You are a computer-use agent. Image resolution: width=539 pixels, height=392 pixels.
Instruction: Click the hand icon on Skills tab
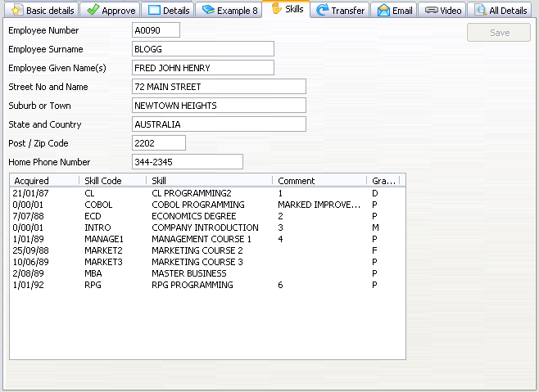[276, 8]
